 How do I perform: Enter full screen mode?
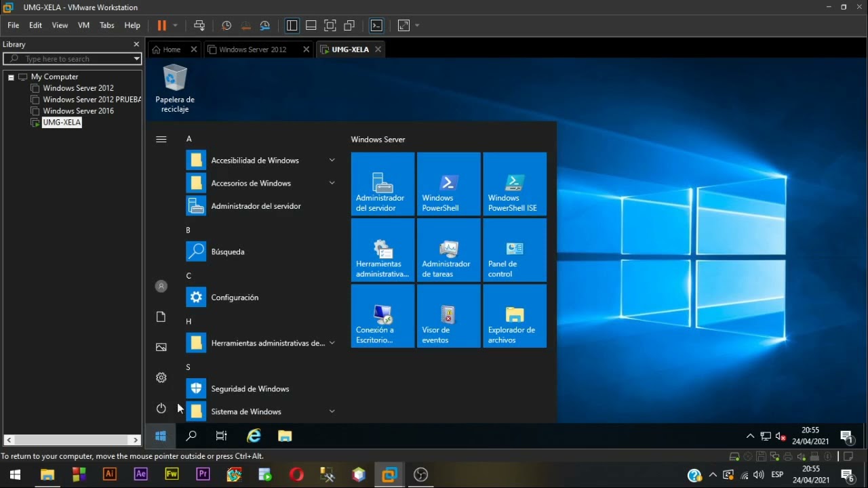pyautogui.click(x=330, y=25)
